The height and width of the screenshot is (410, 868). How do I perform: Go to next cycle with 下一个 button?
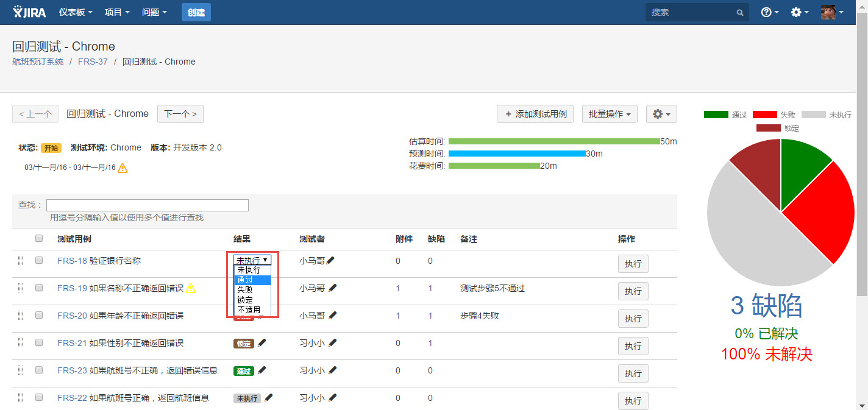click(180, 114)
